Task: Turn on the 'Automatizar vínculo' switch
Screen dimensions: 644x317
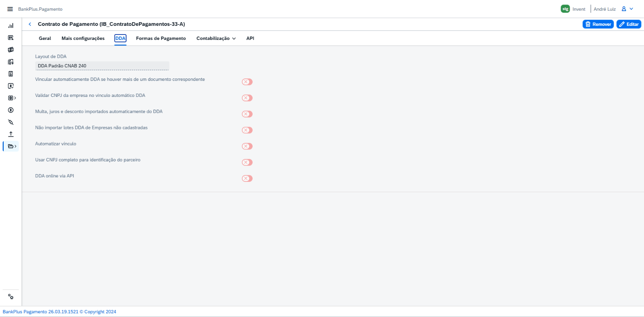Action: tap(247, 146)
